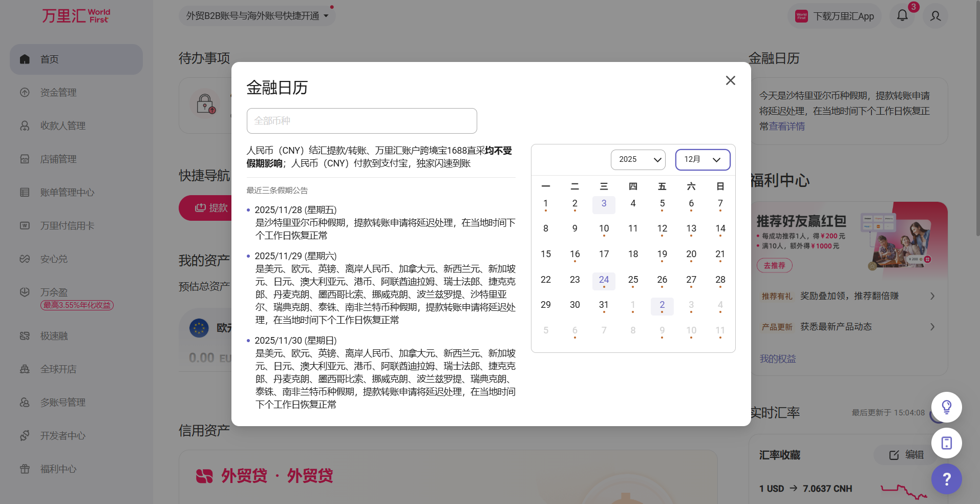This screenshot has width=980, height=504.
Task: Select December 24 on the calendar
Action: 604,280
